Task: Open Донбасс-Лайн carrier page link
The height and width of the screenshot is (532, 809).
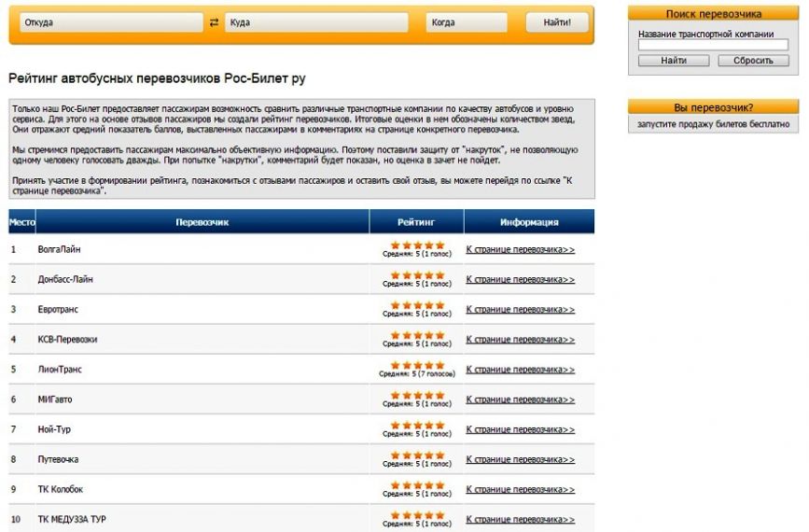Action: pos(521,279)
